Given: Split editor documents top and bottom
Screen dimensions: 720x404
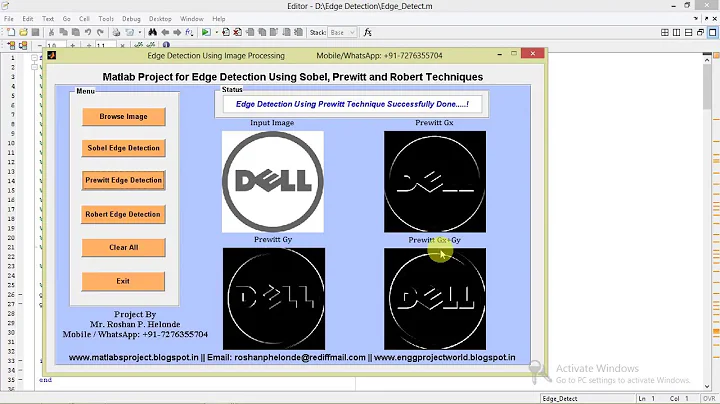Looking at the screenshot, I should (688, 32).
